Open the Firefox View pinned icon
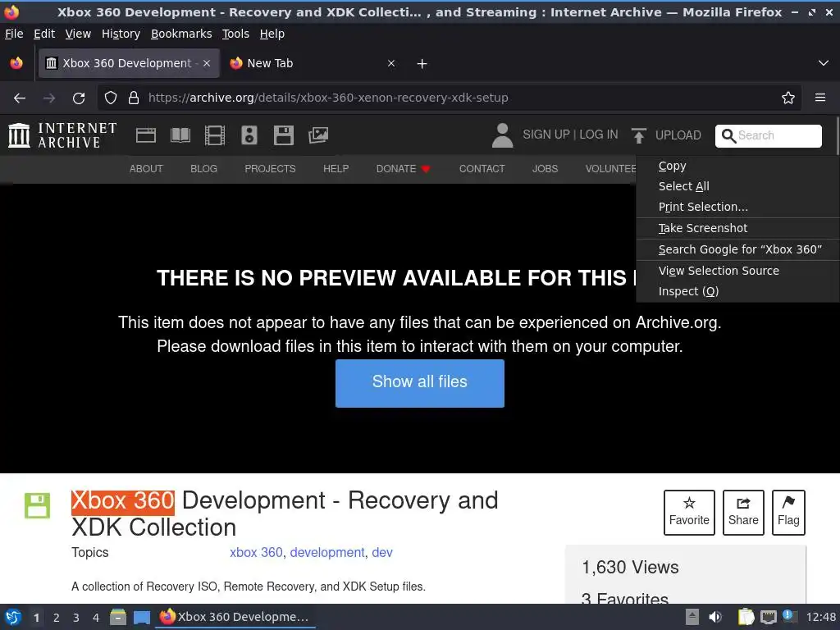Image resolution: width=840 pixels, height=630 pixels. tap(16, 63)
